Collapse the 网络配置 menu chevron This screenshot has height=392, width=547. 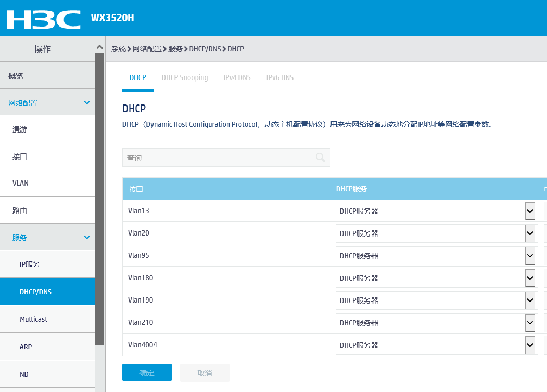pos(87,103)
